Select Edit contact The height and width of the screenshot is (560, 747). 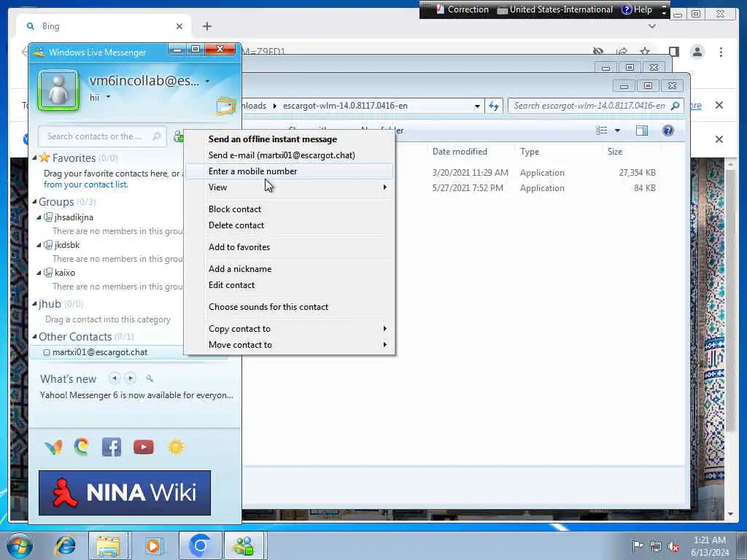coord(289,285)
